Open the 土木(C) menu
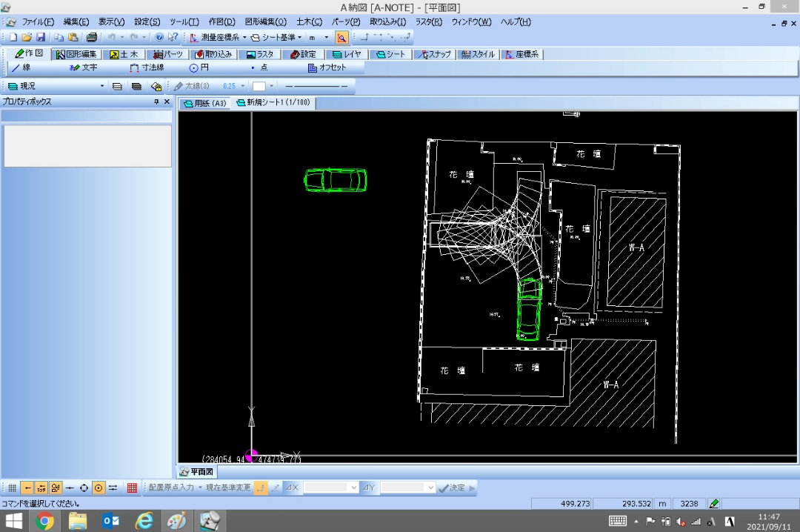The image size is (800, 532). 309,22
